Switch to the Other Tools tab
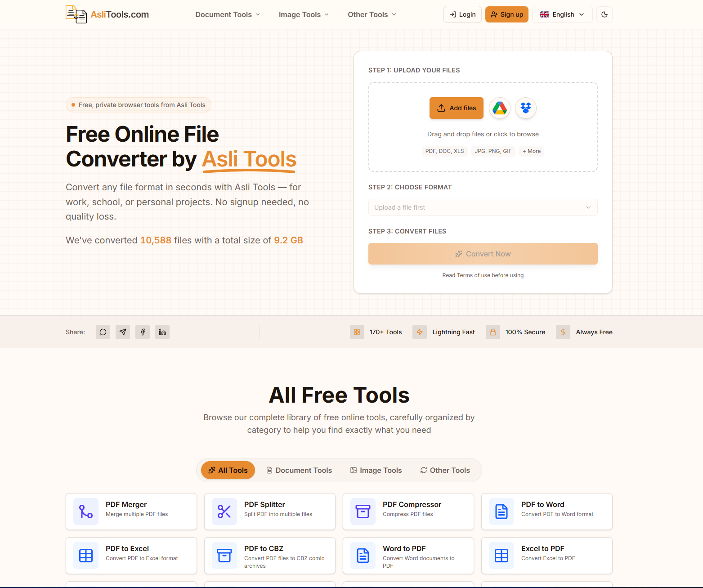Image resolution: width=703 pixels, height=588 pixels. [445, 470]
